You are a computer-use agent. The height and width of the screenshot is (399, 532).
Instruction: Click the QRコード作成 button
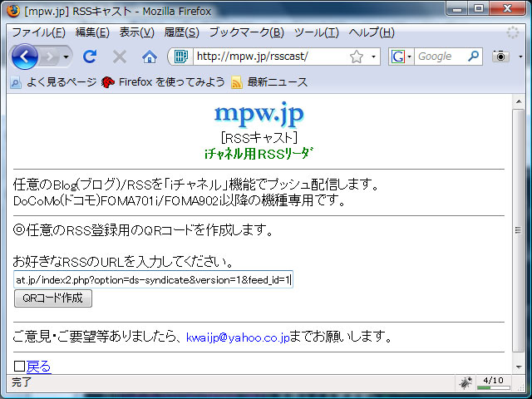pyautogui.click(x=53, y=298)
